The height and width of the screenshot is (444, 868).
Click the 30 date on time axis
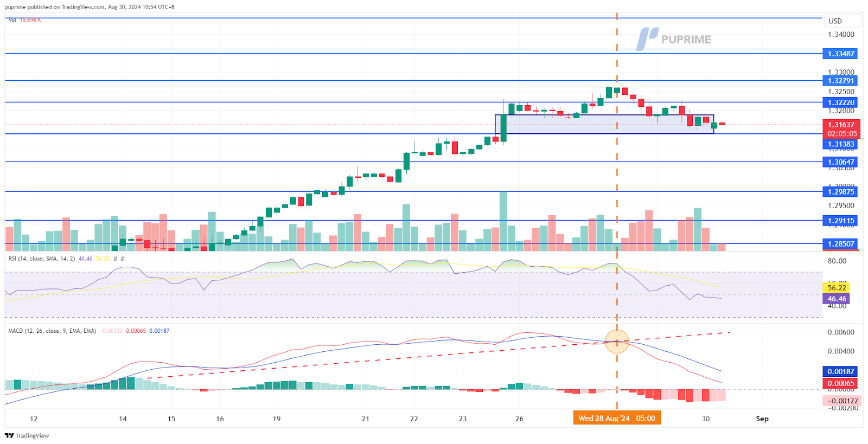point(705,419)
